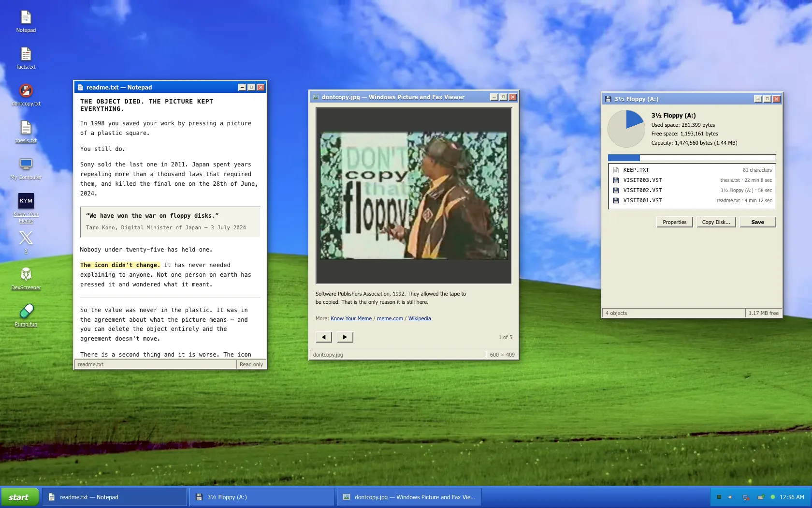Click the floppy icon in the Floppy window title bar
This screenshot has height=508, width=812.
click(x=608, y=99)
